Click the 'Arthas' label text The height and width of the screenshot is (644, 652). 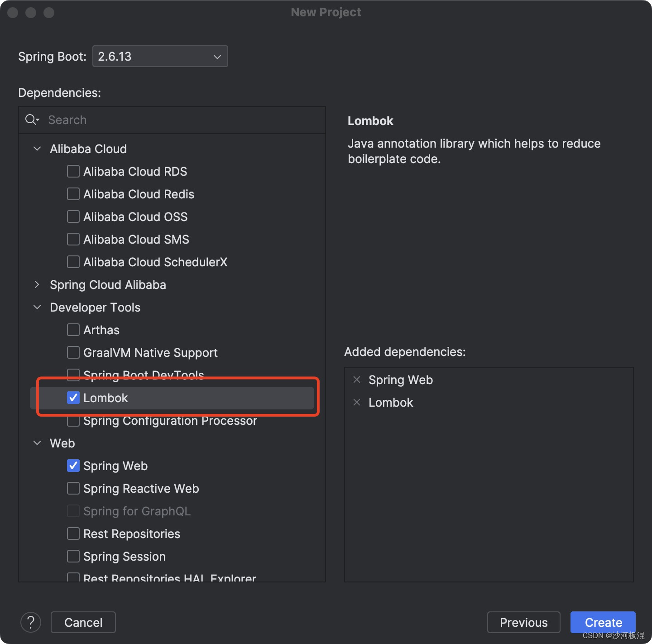click(101, 330)
